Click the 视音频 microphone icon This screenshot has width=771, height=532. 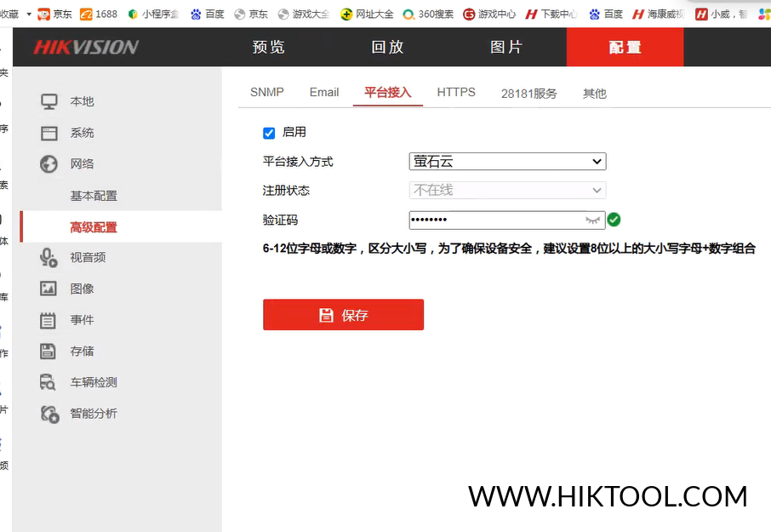pos(49,258)
